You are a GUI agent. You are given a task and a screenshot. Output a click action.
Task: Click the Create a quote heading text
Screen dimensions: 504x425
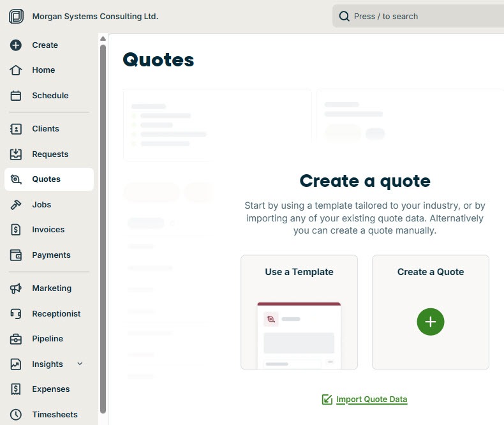click(365, 181)
